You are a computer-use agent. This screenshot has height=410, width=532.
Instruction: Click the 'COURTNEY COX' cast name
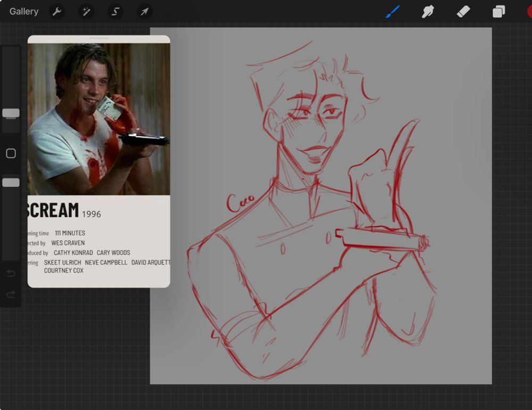[63, 270]
